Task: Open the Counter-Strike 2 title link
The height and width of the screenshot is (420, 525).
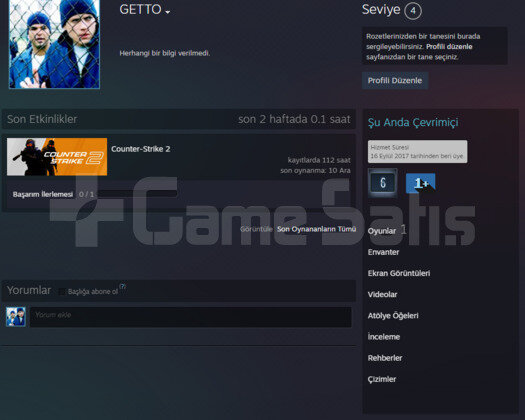Action: [x=141, y=149]
